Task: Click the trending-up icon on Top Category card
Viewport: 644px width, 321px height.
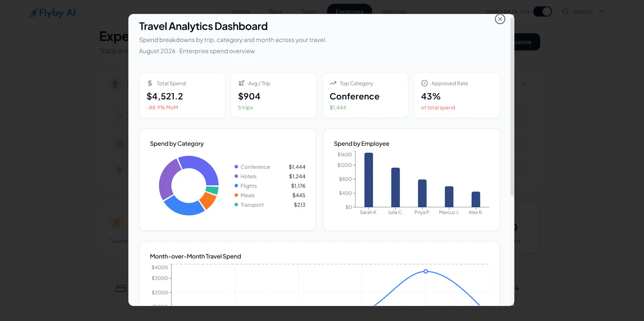Action: tap(333, 83)
